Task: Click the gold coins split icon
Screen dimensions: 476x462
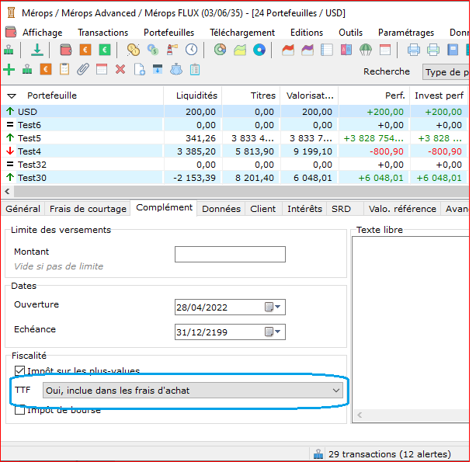Action: (x=134, y=50)
